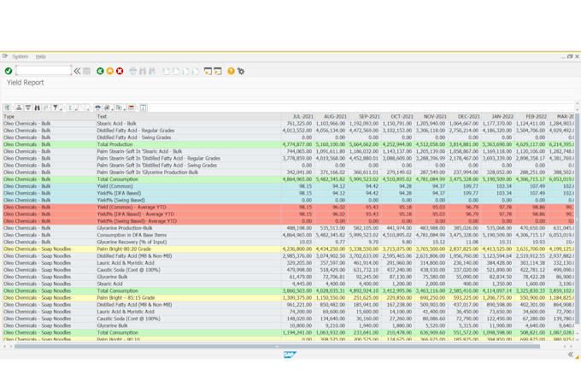
Task: Select the Type column header
Action: [50, 116]
